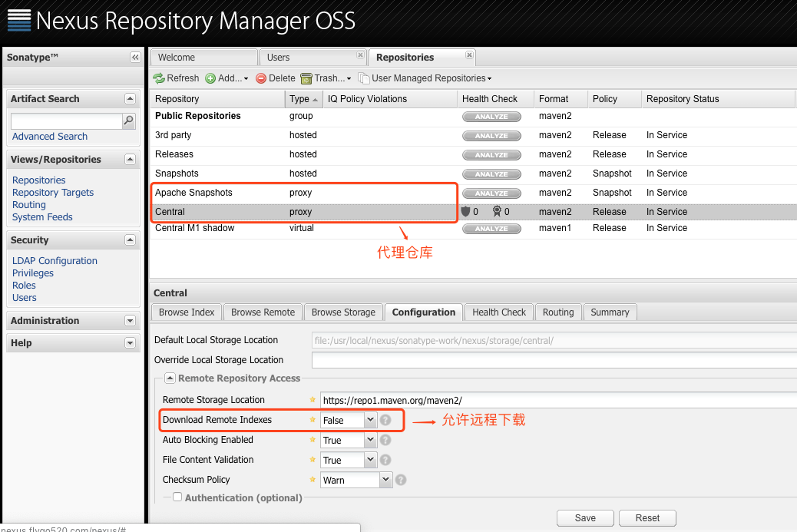Open File Content Validation dropdown
Image resolution: width=797 pixels, height=532 pixels.
point(371,459)
